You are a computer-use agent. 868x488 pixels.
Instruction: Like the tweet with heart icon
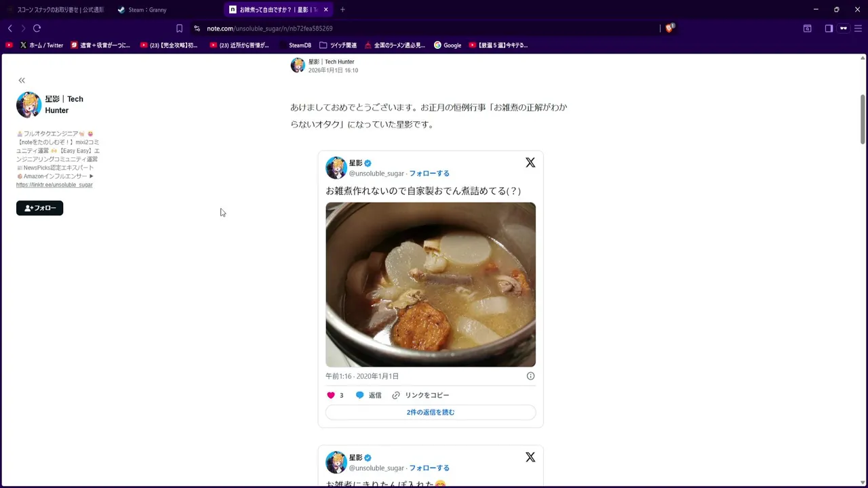[331, 395]
